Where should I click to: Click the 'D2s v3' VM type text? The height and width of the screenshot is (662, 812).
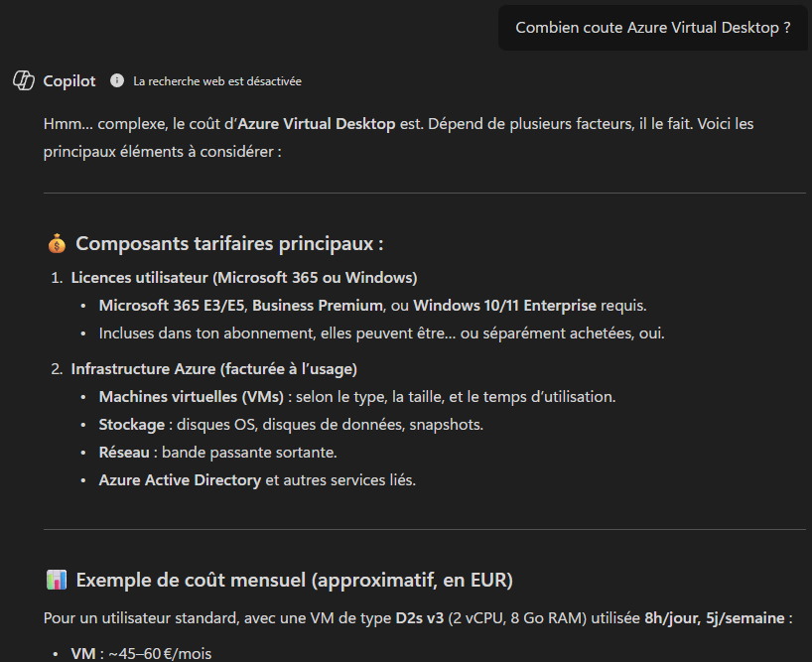(x=420, y=618)
